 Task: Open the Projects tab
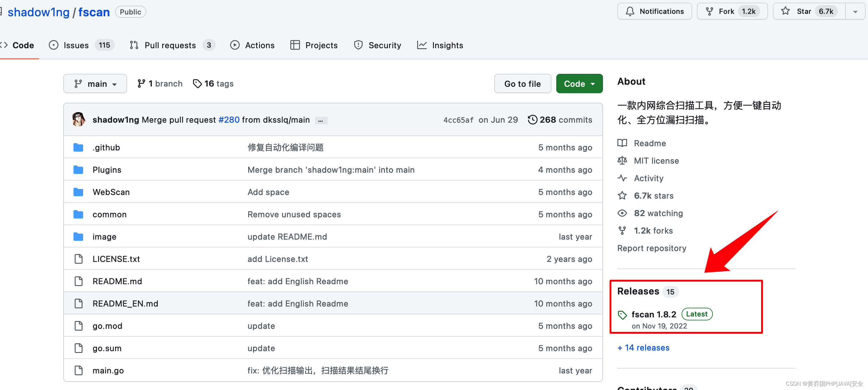[314, 45]
